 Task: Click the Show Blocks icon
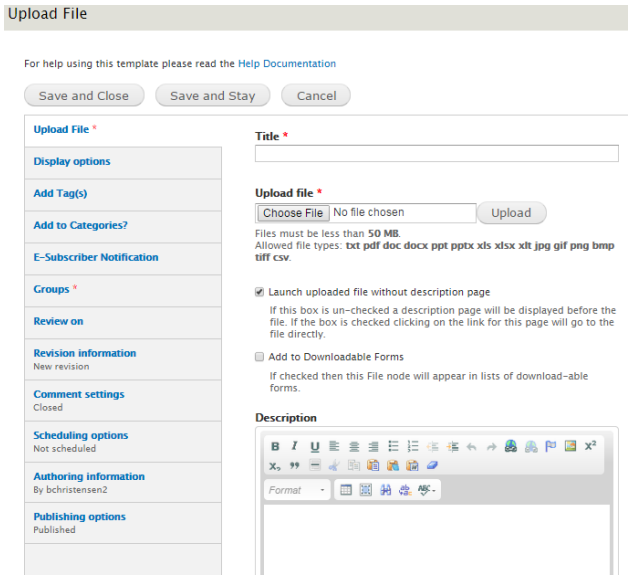365,490
